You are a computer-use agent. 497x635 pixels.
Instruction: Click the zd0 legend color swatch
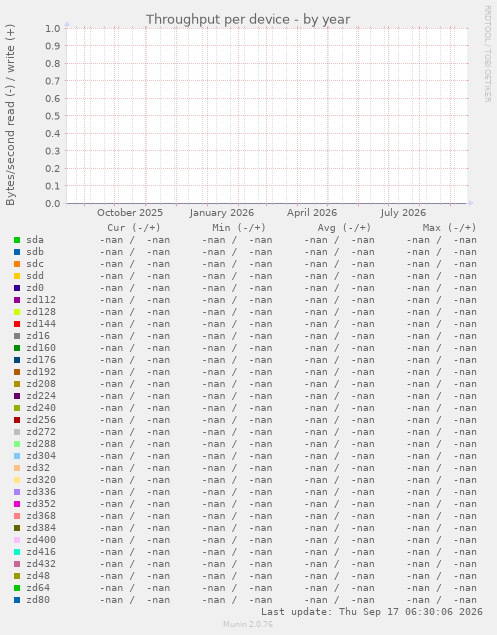pyautogui.click(x=17, y=288)
